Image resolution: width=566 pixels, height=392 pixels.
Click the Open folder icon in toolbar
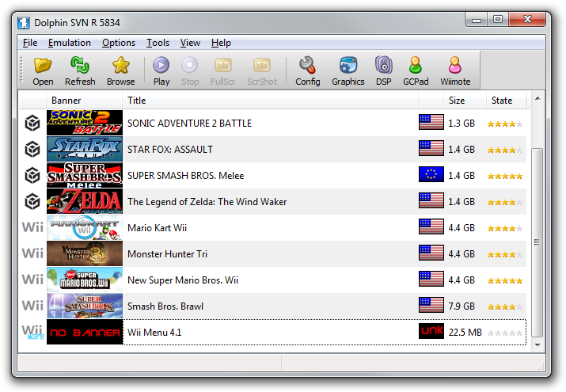[x=43, y=66]
